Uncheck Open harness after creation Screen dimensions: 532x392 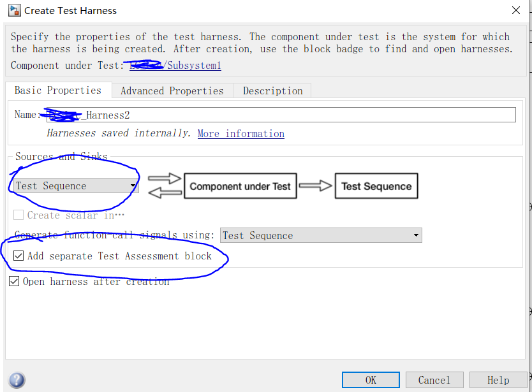point(14,282)
